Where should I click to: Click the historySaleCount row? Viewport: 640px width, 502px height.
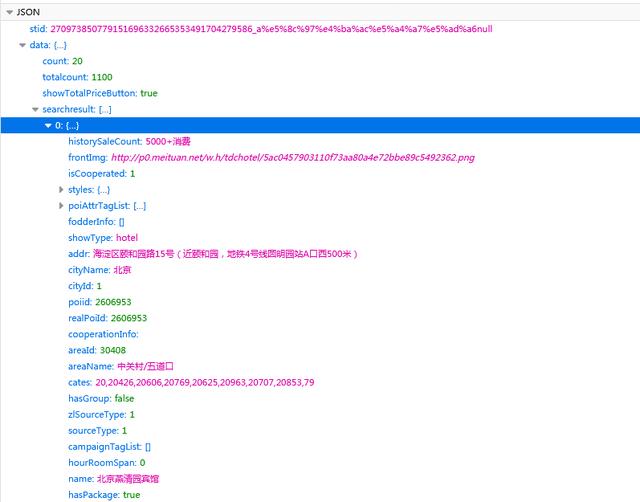coord(320,141)
